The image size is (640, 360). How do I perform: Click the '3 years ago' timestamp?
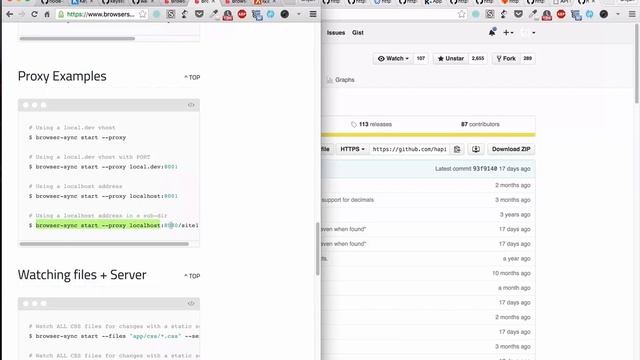tap(515, 214)
